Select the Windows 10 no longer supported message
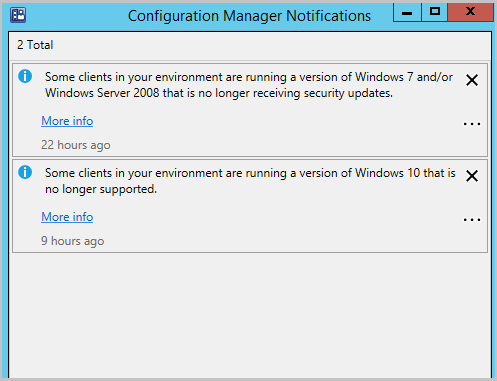497x381 pixels. (x=250, y=181)
